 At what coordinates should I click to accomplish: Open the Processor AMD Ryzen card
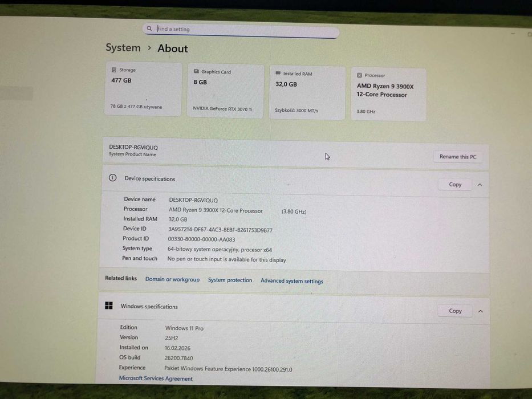tap(388, 95)
